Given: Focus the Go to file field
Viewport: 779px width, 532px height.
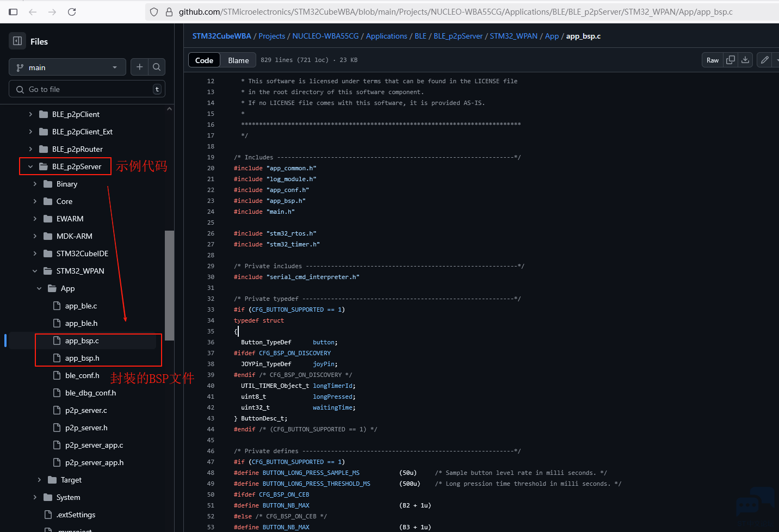Looking at the screenshot, I should [x=87, y=89].
